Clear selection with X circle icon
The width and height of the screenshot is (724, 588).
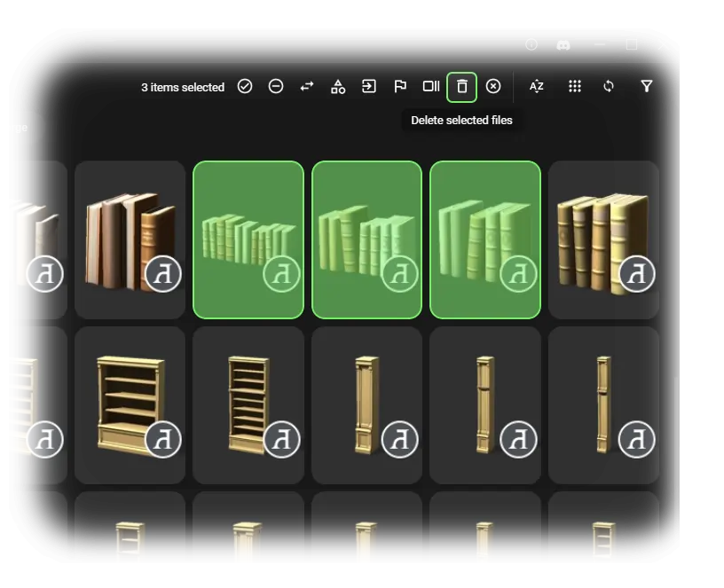pyautogui.click(x=493, y=86)
